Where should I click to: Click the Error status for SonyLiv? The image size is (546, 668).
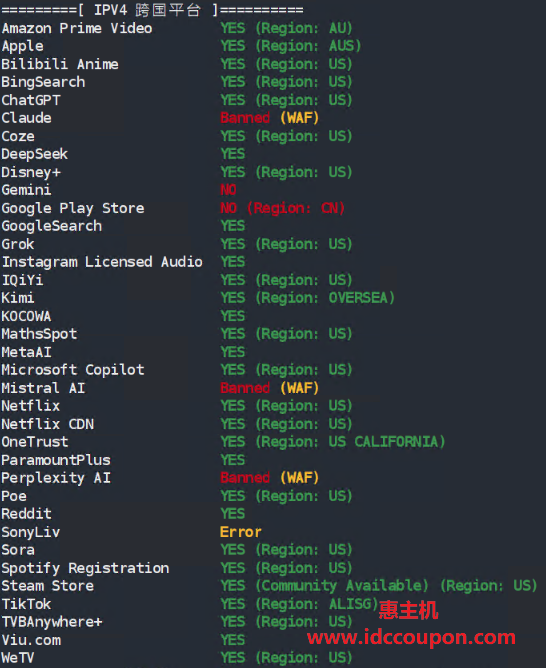pyautogui.click(x=241, y=532)
